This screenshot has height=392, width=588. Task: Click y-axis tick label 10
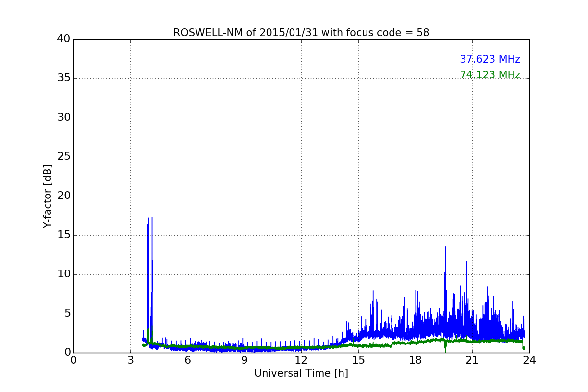click(64, 274)
